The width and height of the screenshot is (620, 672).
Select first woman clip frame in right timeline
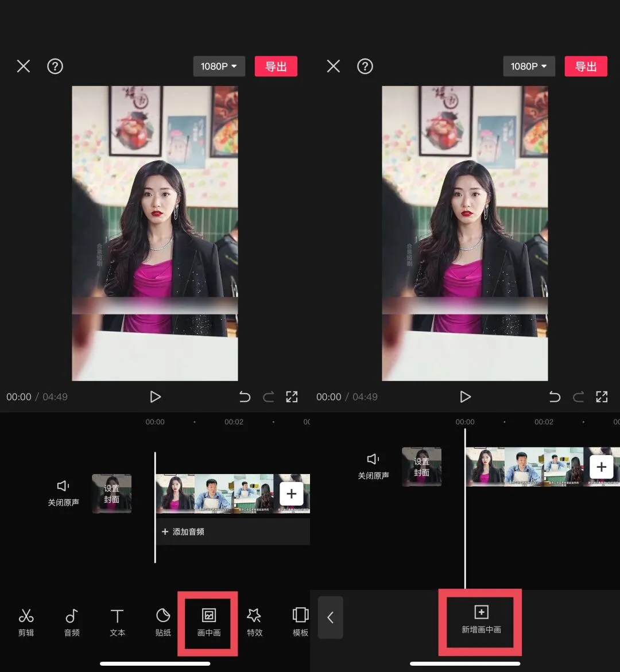point(485,467)
